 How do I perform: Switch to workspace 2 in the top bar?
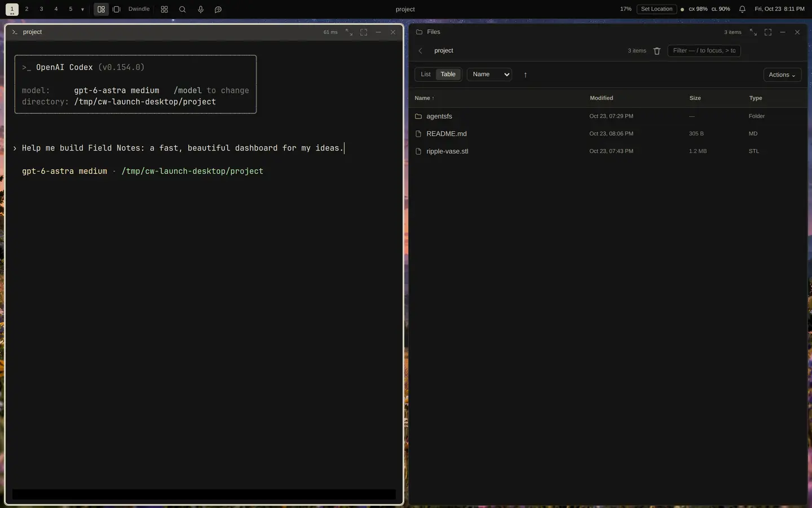click(x=27, y=9)
